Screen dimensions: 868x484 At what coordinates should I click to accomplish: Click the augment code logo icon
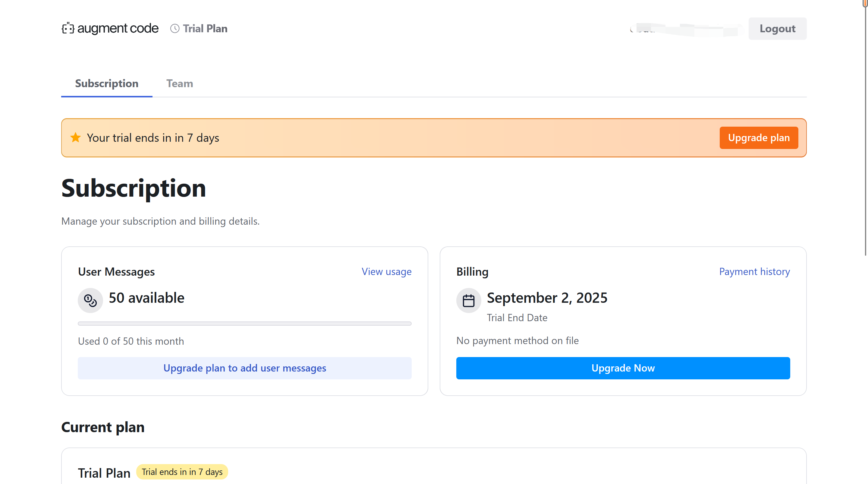[x=68, y=28]
